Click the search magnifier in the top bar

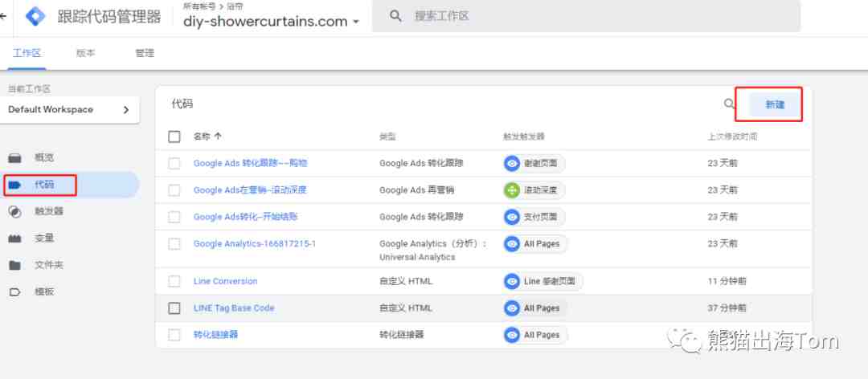click(395, 16)
